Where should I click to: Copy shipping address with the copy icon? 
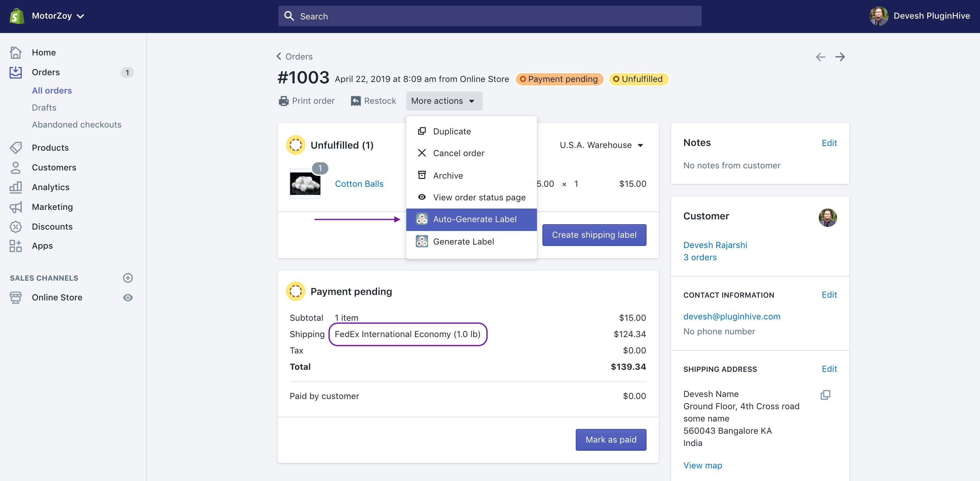click(825, 395)
